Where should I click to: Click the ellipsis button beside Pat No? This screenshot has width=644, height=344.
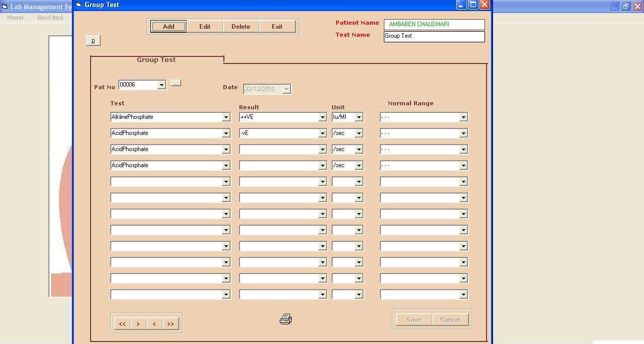click(x=175, y=83)
